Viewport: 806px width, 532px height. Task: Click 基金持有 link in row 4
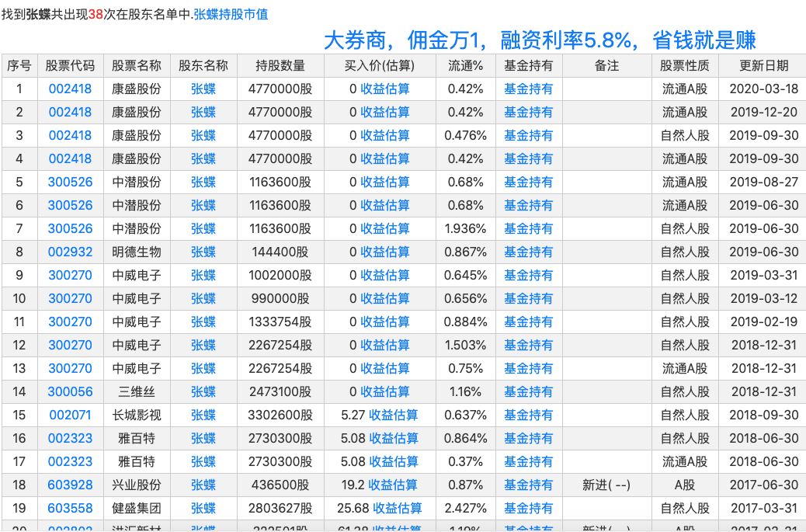[x=529, y=159]
